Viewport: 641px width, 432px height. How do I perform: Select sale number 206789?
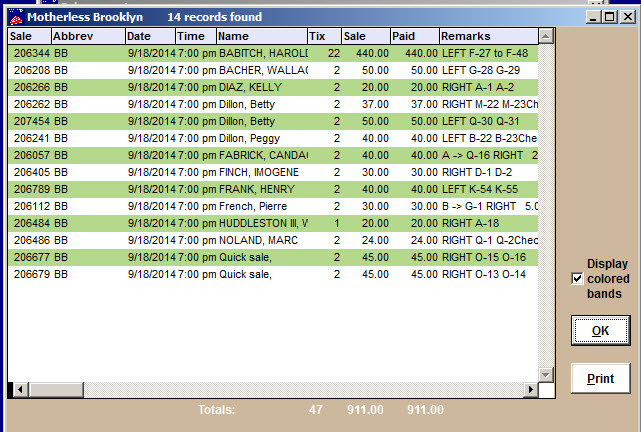click(x=32, y=190)
